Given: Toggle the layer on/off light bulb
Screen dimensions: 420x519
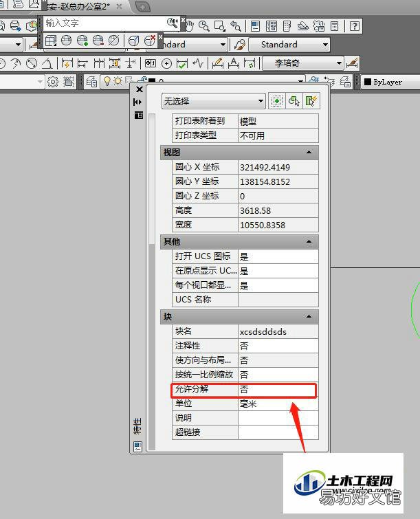Looking at the screenshot, I should (107, 80).
